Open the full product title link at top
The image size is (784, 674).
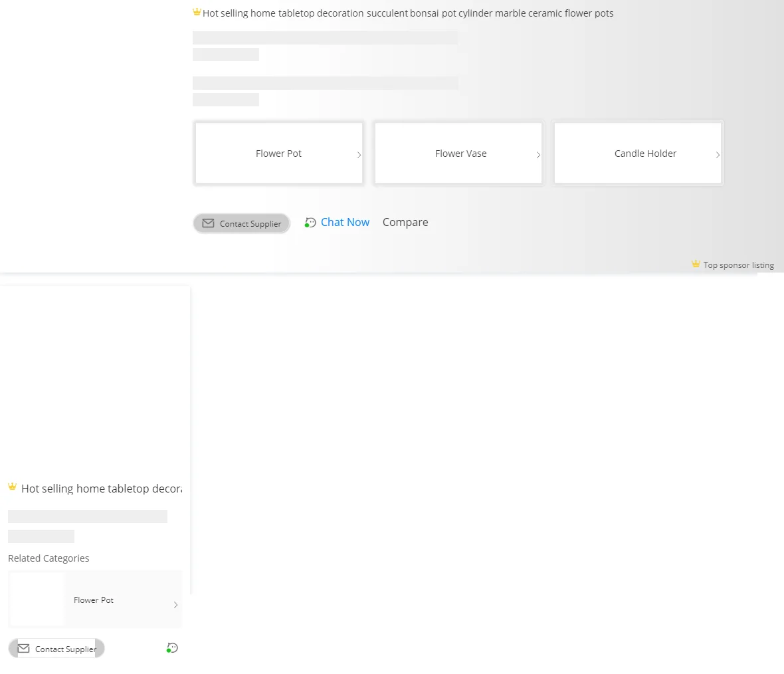408,13
